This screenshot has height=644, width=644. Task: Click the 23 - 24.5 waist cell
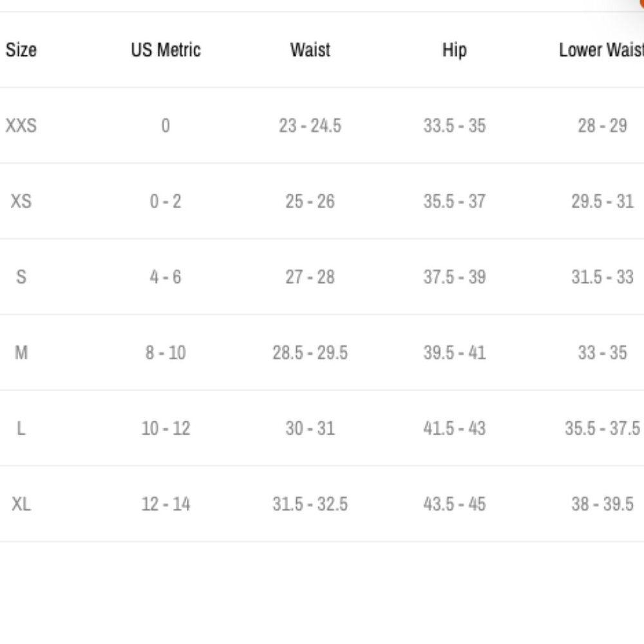(310, 125)
